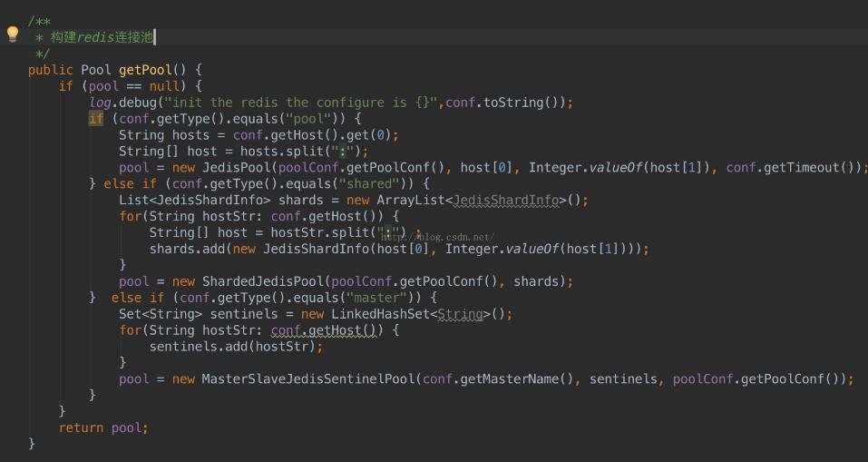The image size is (868, 462).
Task: Click the sentinels.add(hostStr) statement
Action: tap(235, 347)
